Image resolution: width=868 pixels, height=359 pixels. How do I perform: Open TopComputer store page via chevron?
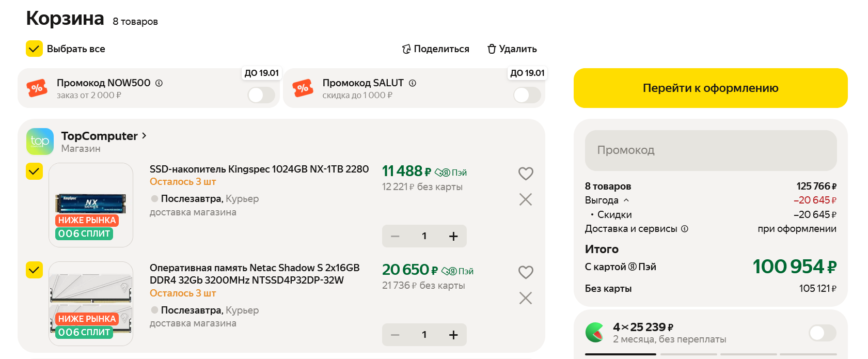[144, 135]
